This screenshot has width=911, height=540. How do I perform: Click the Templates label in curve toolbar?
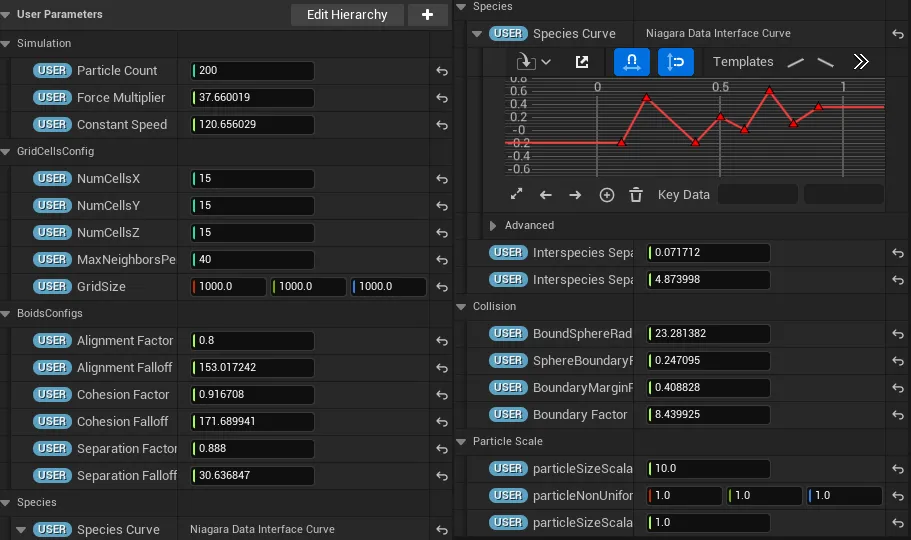coord(743,62)
